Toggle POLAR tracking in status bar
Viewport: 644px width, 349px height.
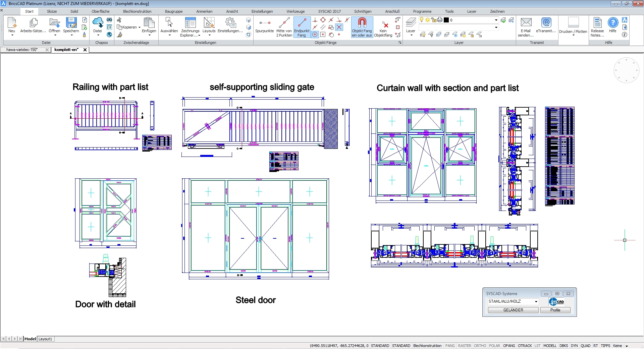click(494, 346)
